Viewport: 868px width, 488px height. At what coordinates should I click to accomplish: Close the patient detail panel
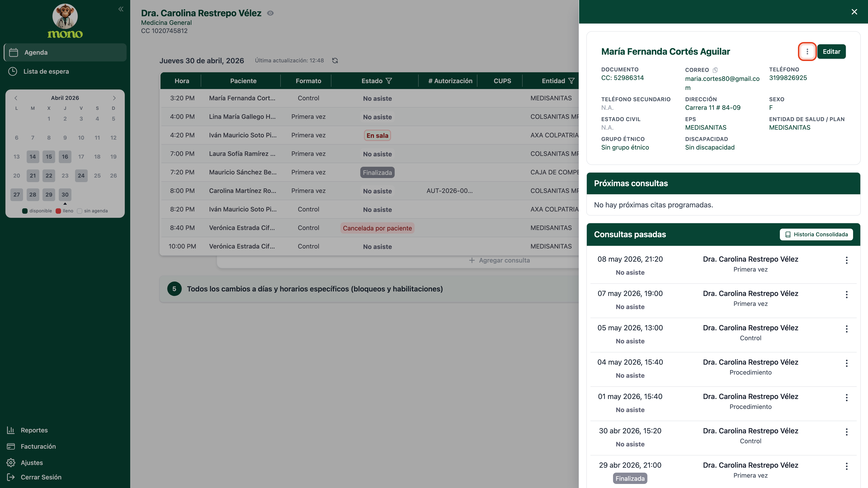[854, 12]
